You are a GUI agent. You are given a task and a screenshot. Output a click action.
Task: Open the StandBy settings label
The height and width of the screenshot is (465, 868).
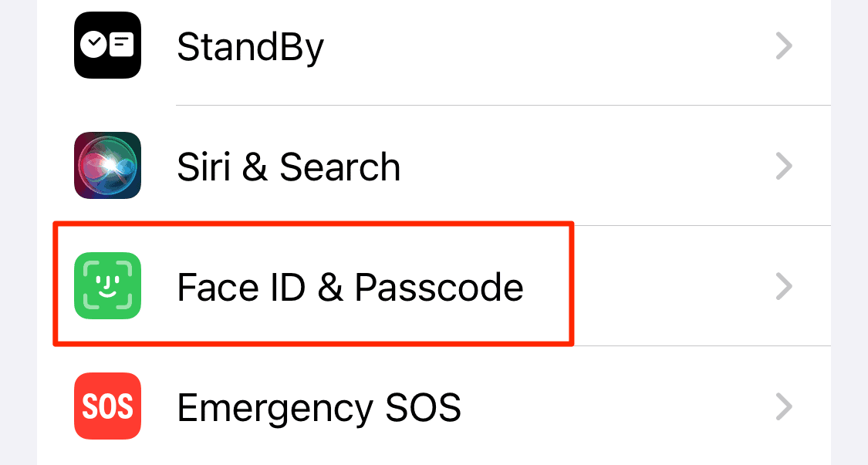click(250, 48)
